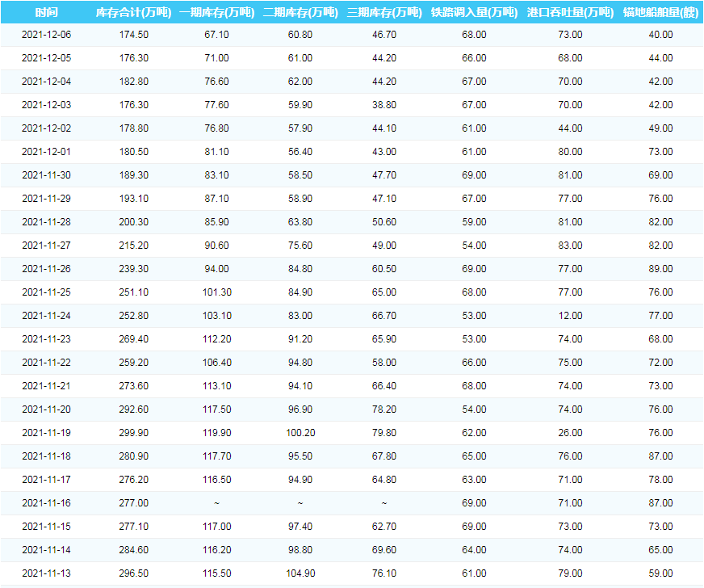
Task: Select total inventory value 299.90
Action: [133, 433]
